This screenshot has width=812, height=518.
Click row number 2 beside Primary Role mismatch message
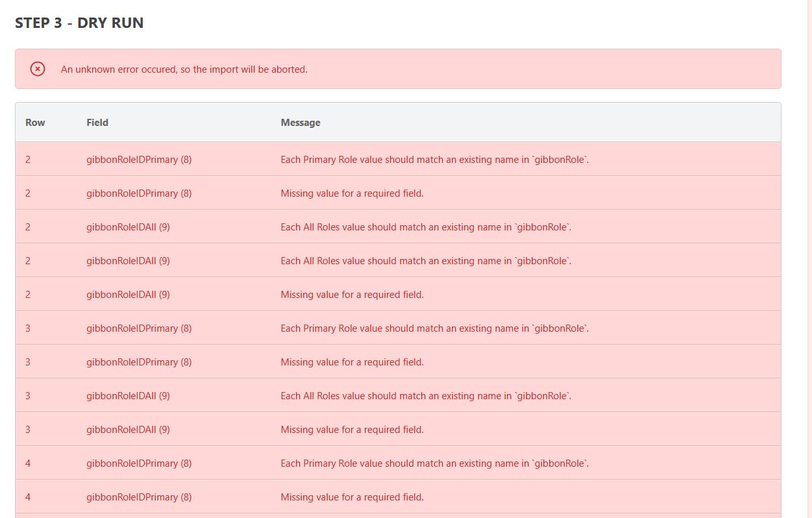(28, 159)
